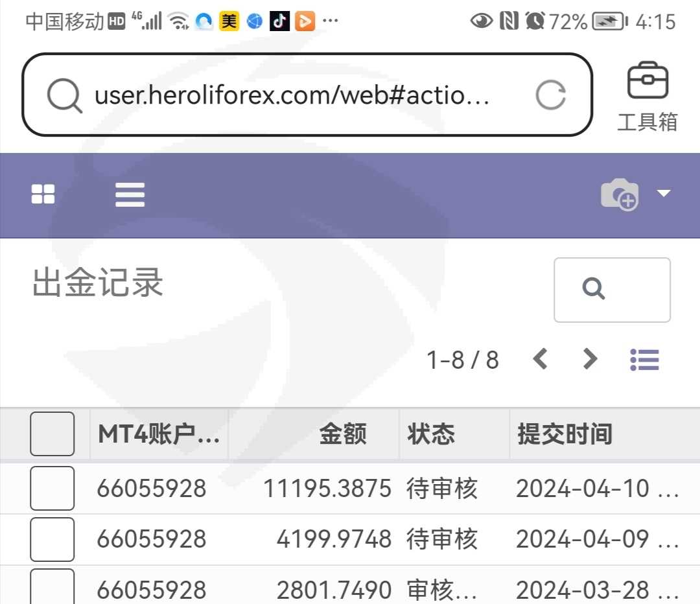Expand the user dropdown caret
Screen dimensions: 700x604
coord(664,193)
